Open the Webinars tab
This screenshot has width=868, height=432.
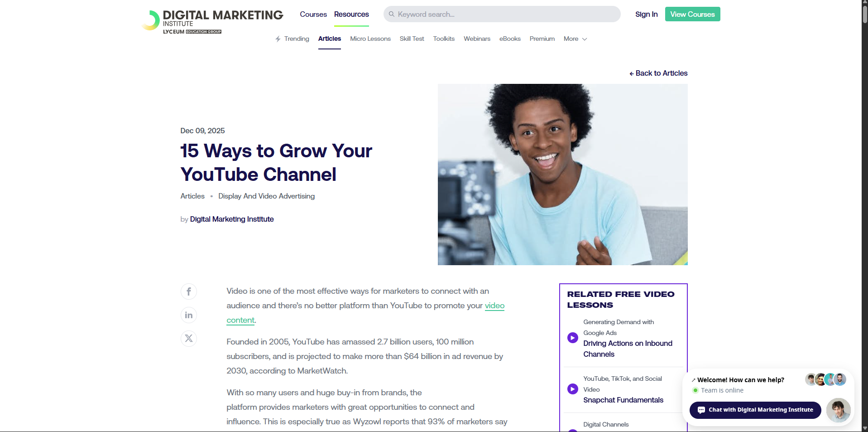coord(477,39)
